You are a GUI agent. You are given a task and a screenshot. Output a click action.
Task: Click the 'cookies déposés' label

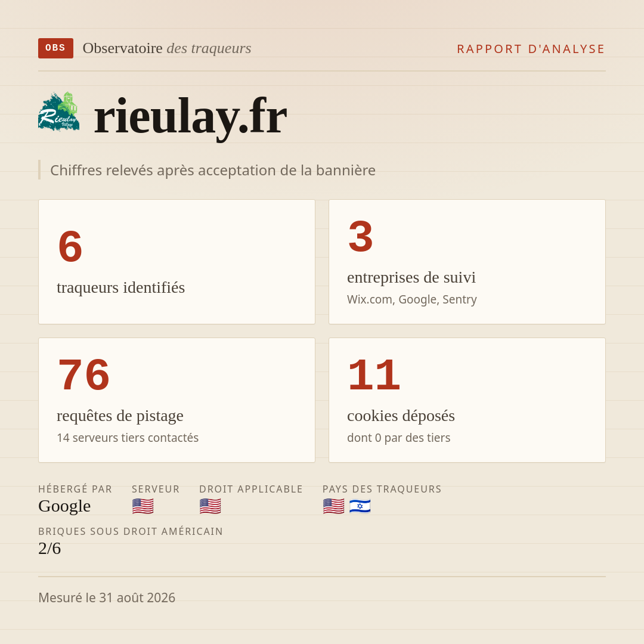coord(401,416)
